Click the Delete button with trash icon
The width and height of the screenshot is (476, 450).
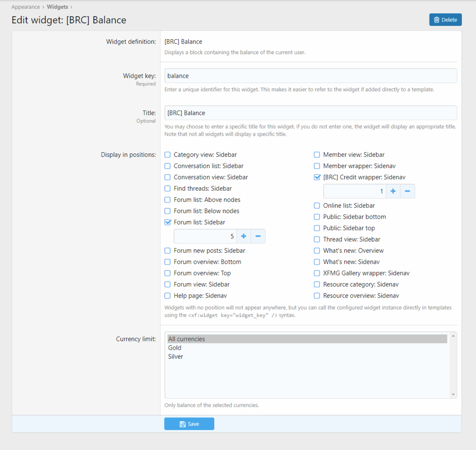pos(445,20)
